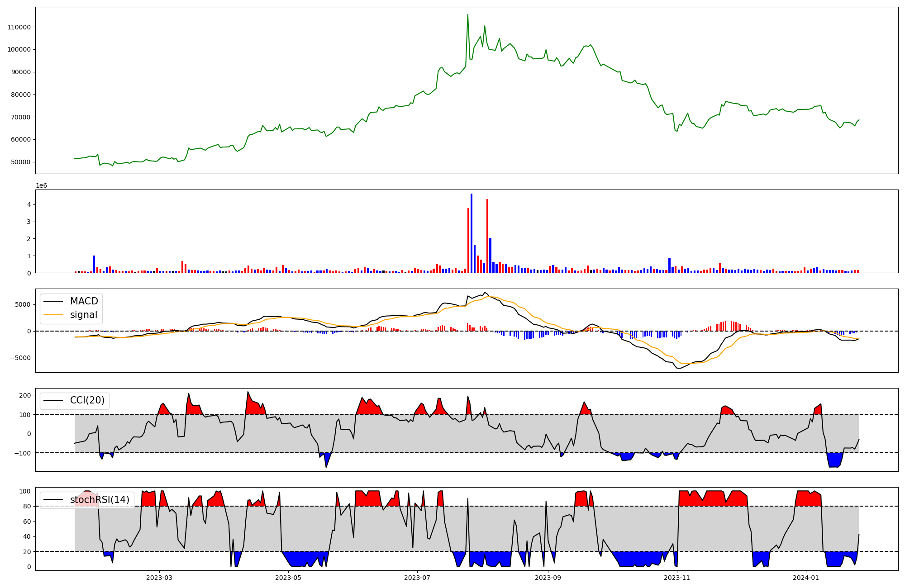This screenshot has height=588, width=905.
Task: Click the 110000 price axis label
Action: (x=19, y=27)
